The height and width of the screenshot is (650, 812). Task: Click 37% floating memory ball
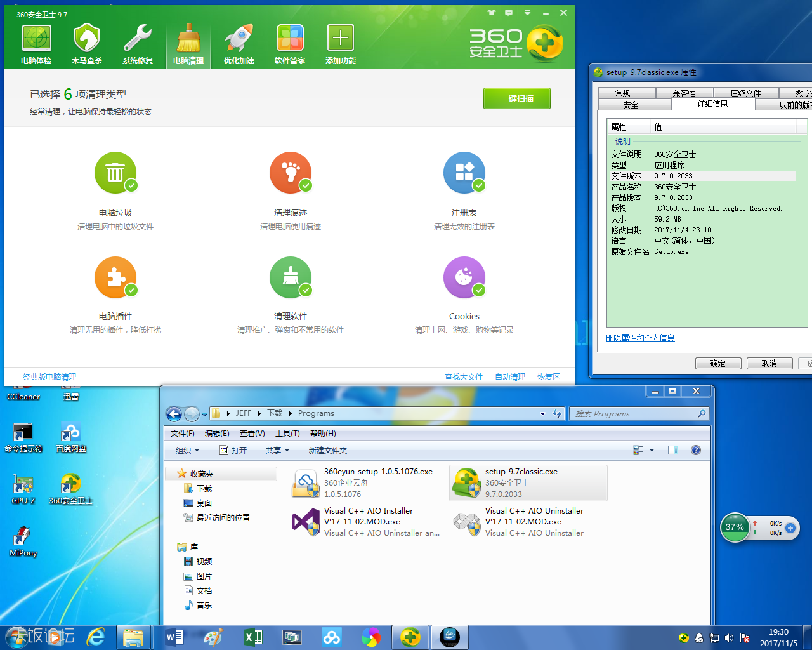(x=735, y=527)
